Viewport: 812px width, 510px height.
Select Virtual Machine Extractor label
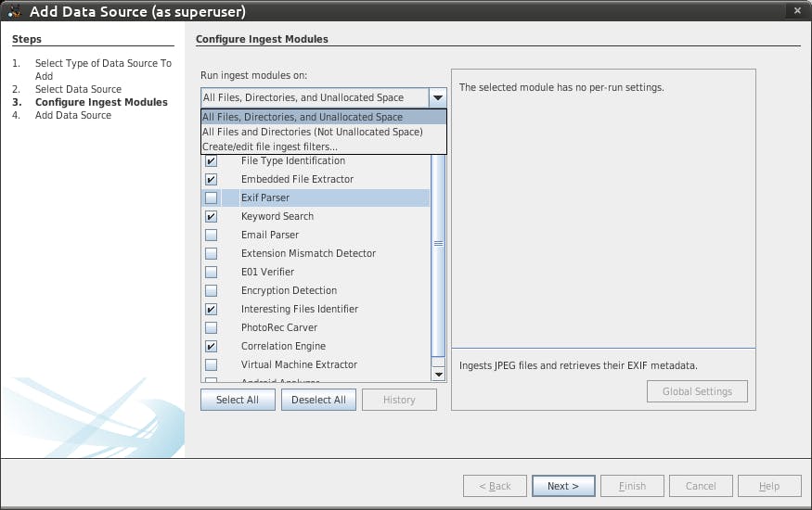[299, 364]
